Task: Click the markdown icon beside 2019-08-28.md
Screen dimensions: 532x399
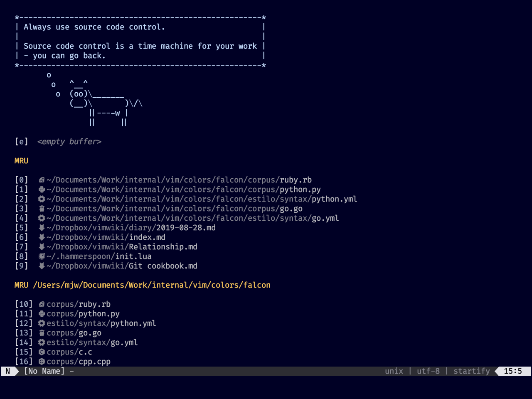Action: pos(42,228)
